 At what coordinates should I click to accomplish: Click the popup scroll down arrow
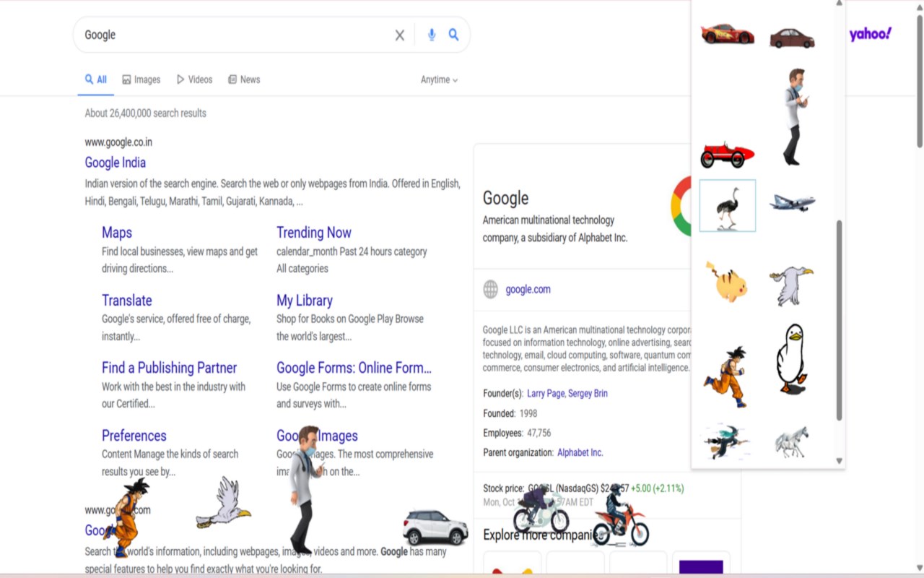839,460
